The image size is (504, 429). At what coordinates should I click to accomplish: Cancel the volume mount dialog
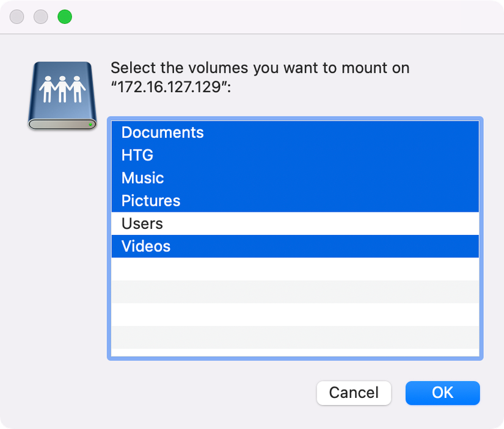(353, 393)
